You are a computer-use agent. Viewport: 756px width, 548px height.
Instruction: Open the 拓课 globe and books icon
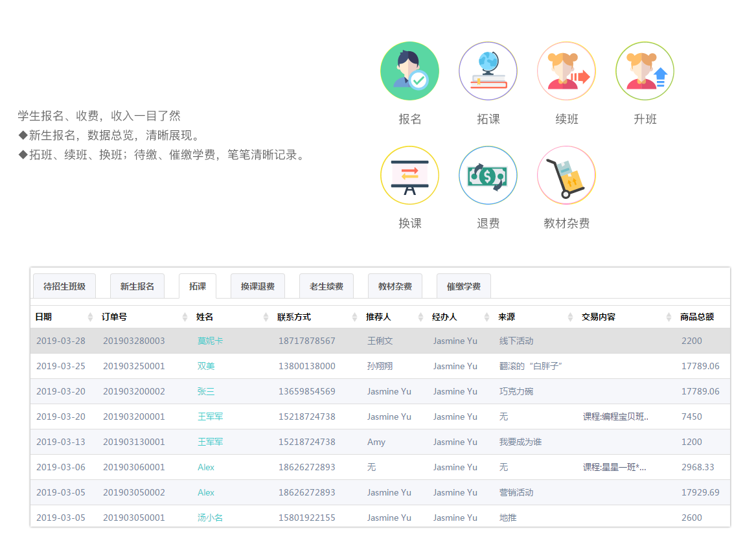488,71
